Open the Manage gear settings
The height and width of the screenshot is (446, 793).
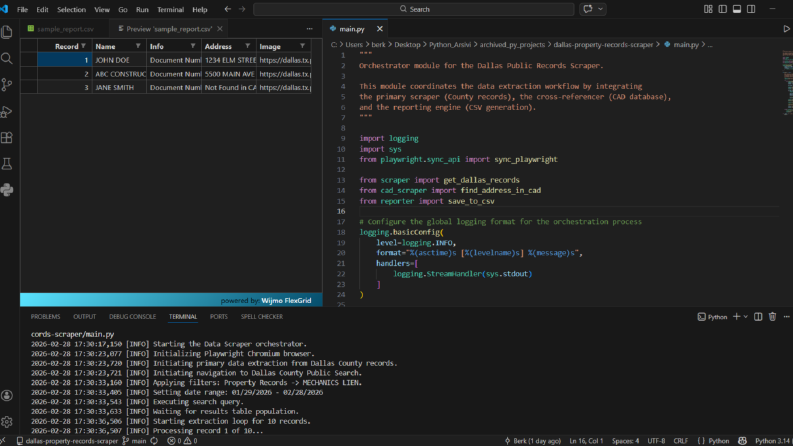point(7,422)
